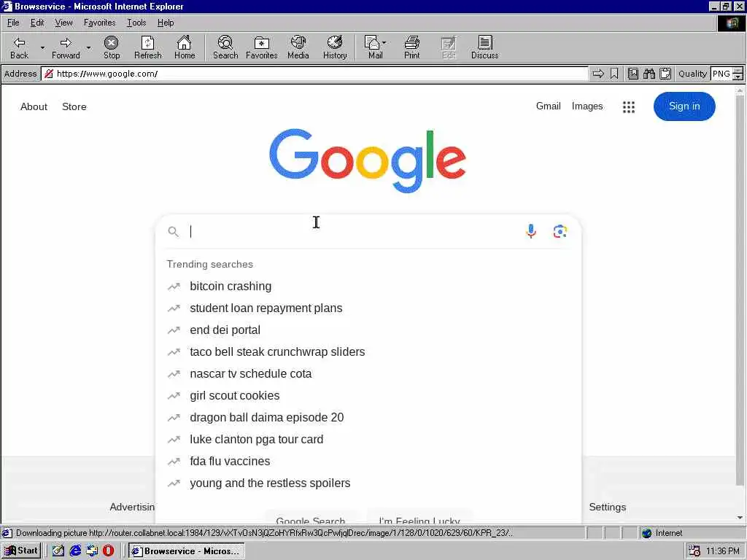Click the Discuss toolbar button
This screenshot has width=747, height=560.
point(484,47)
